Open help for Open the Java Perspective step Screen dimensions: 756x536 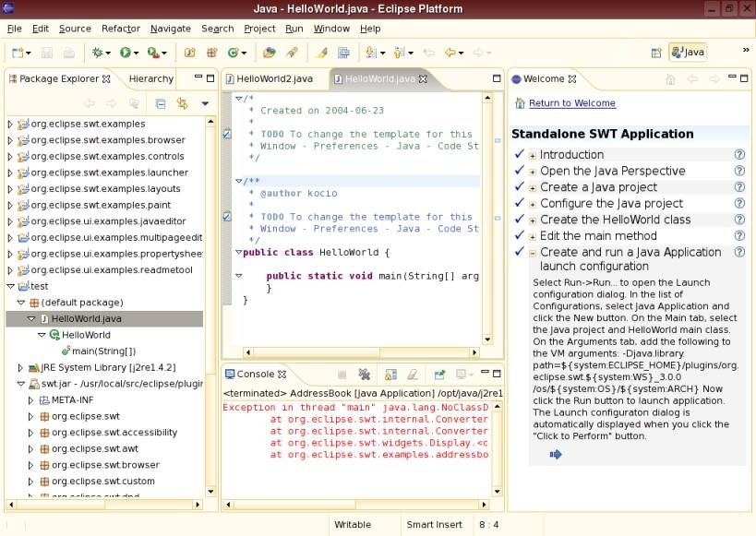(739, 171)
